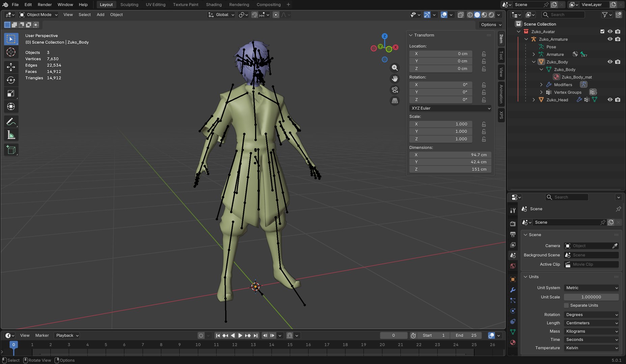Activate the Select Box tool
626x364 pixels.
pyautogui.click(x=11, y=39)
